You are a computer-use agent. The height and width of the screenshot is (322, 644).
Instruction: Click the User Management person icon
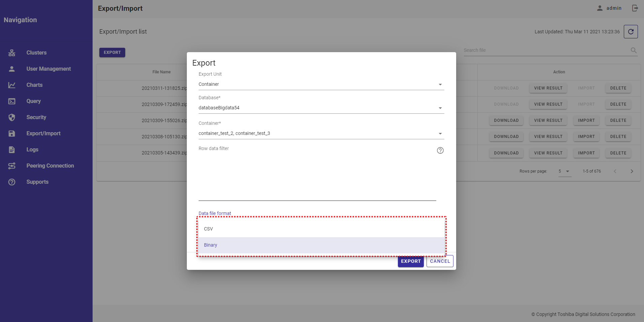click(12, 69)
